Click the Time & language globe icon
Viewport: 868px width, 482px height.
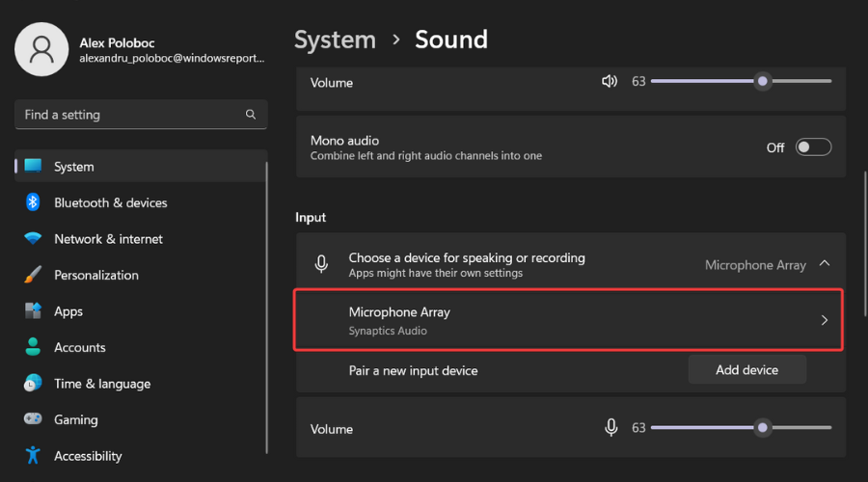tap(33, 384)
